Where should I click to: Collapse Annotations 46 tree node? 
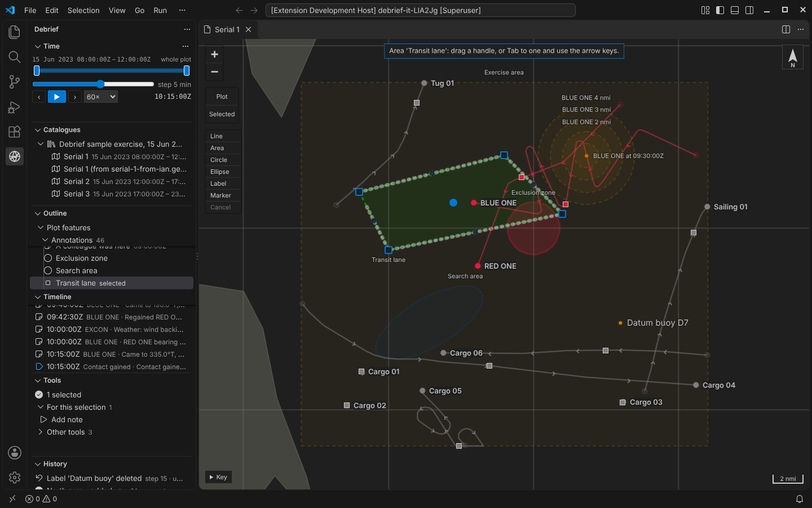(x=45, y=240)
